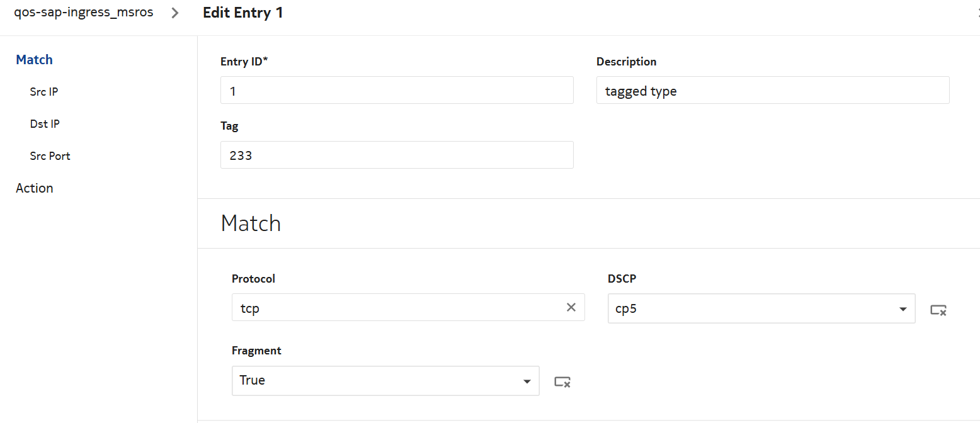Expand the Fragment dropdown arrow
The image size is (980, 423).
coord(527,381)
